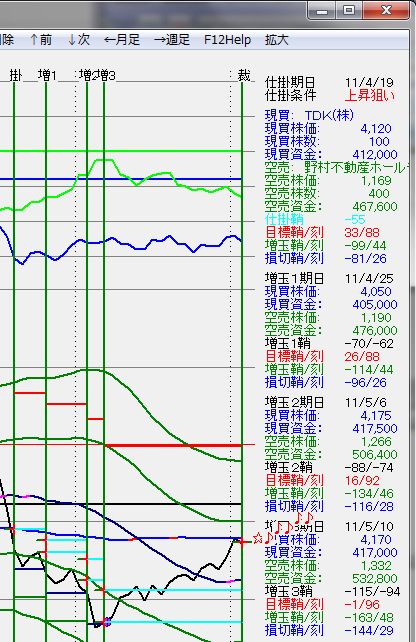Image resolution: width=416 pixels, height=642 pixels.
Task: Open F12Help
Action: coord(227,40)
